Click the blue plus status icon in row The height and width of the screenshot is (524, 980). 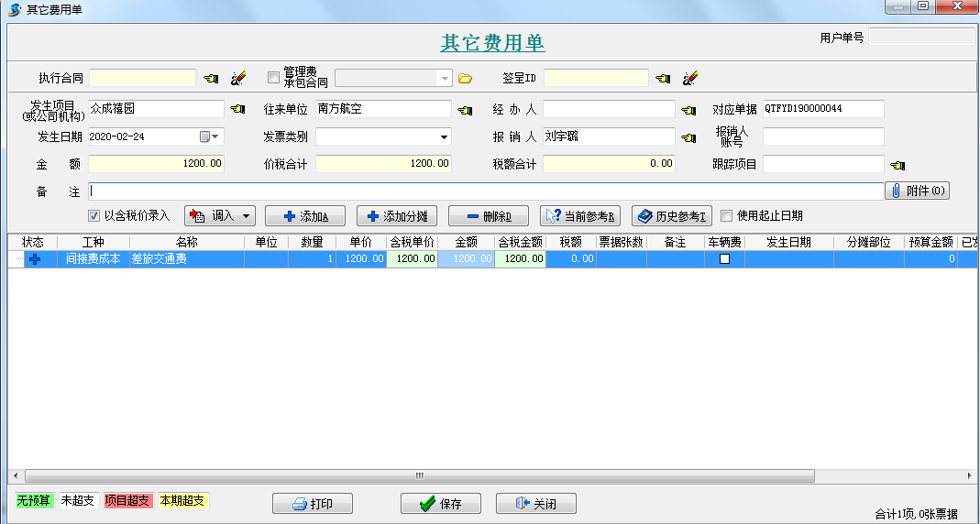coord(35,258)
